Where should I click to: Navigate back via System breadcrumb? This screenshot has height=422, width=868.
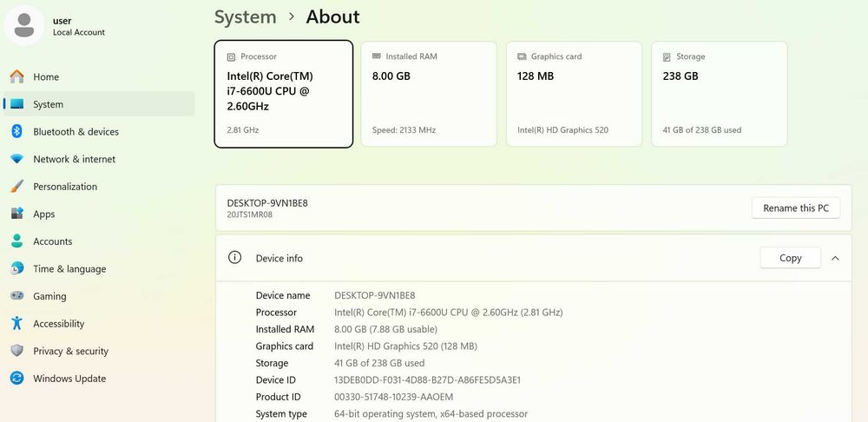pos(246,16)
